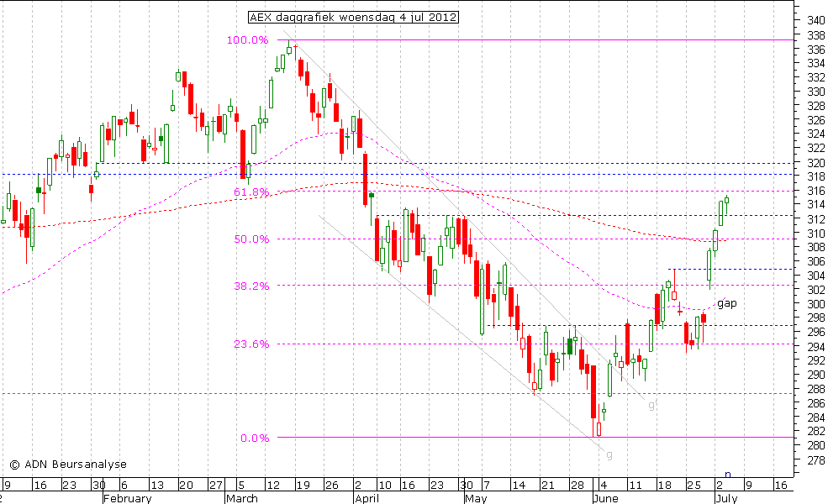Click the 'gap' annotation near July
828x504 pixels.
click(x=726, y=303)
